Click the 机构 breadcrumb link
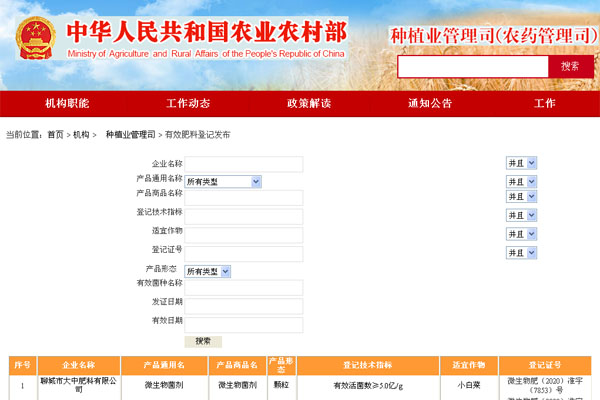 80,134
